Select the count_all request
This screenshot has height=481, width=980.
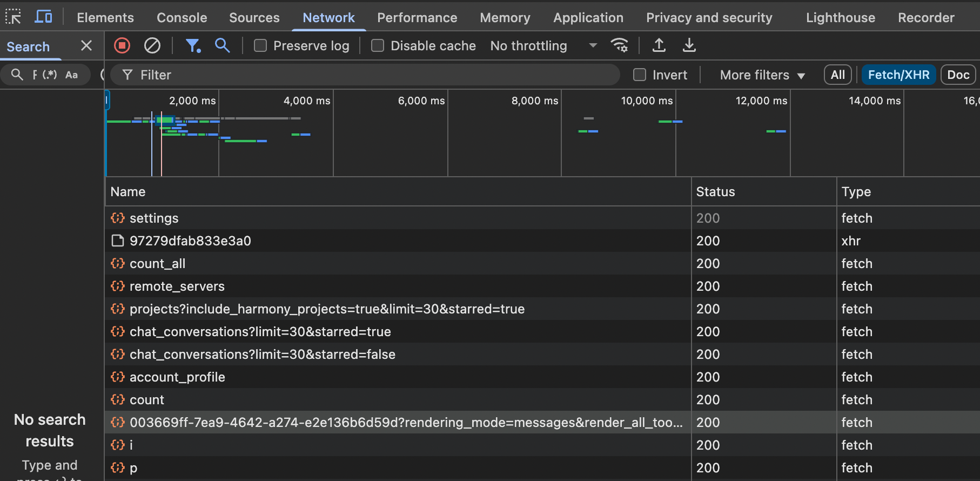542,263
